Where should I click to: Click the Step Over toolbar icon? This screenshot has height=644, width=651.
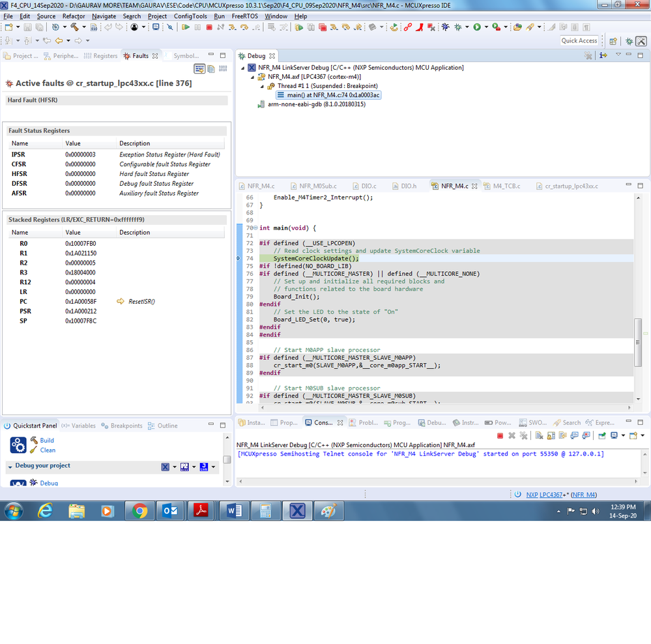[x=244, y=27]
